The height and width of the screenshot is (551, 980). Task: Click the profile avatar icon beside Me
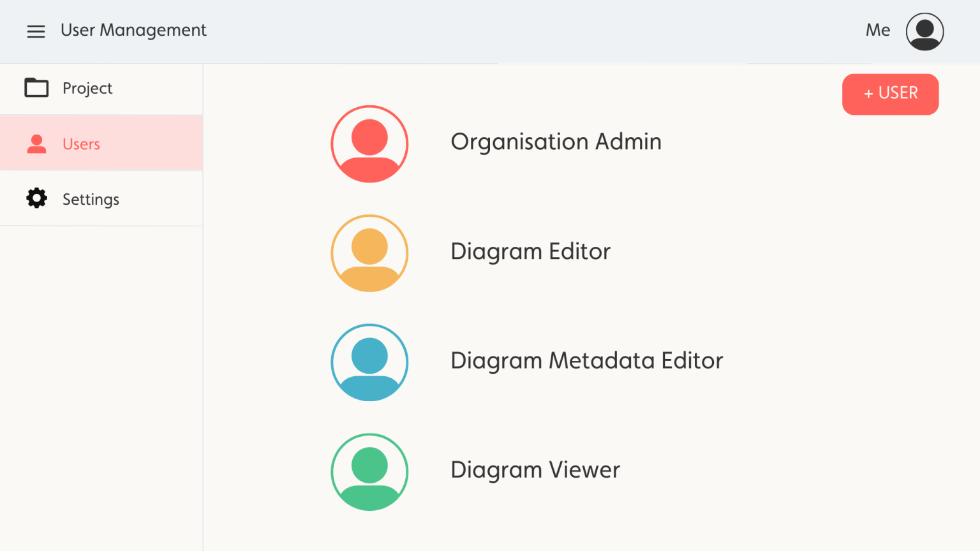[x=924, y=31]
